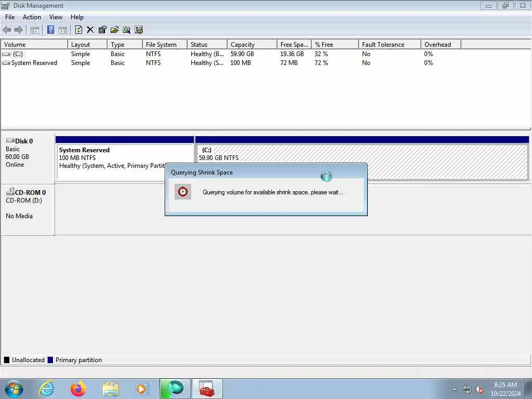Sort by the Type column header
This screenshot has width=532, height=399.
coord(125,45)
